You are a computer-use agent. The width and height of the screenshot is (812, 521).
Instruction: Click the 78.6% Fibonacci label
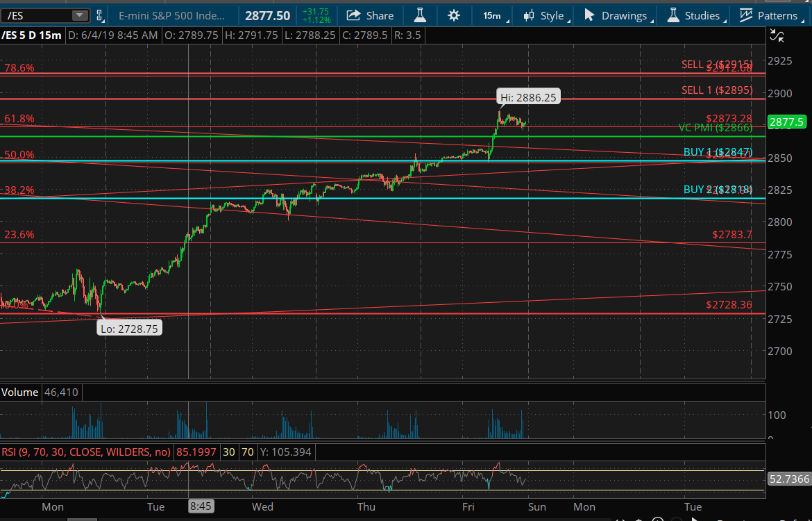(19, 68)
